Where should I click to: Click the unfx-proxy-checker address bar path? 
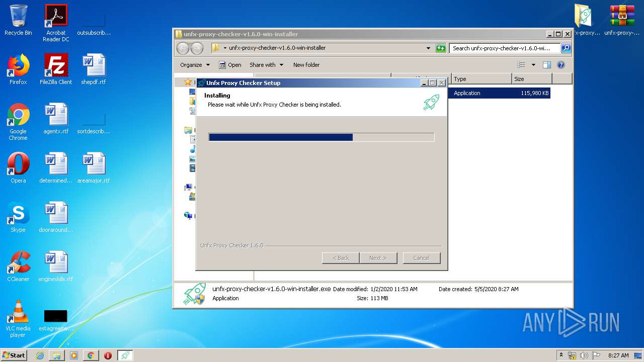click(277, 48)
